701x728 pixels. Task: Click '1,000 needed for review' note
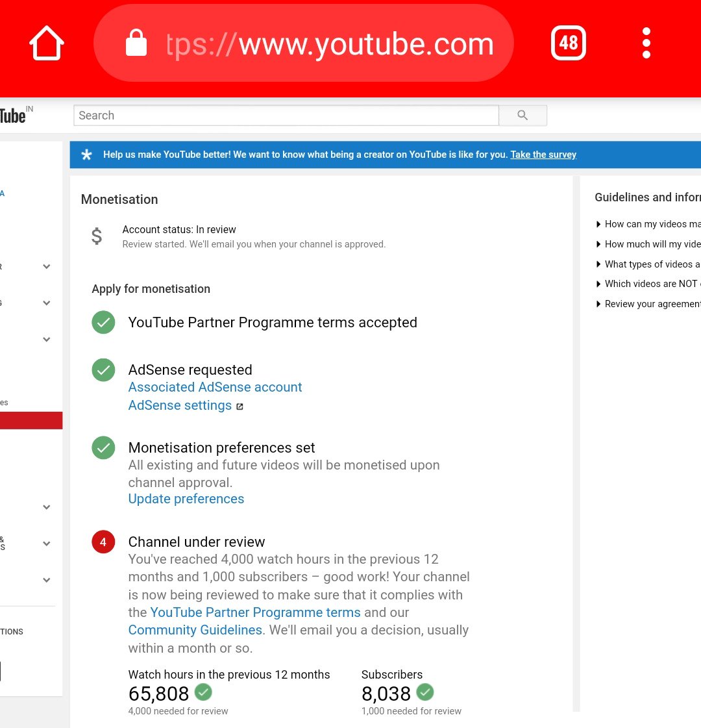(412, 711)
